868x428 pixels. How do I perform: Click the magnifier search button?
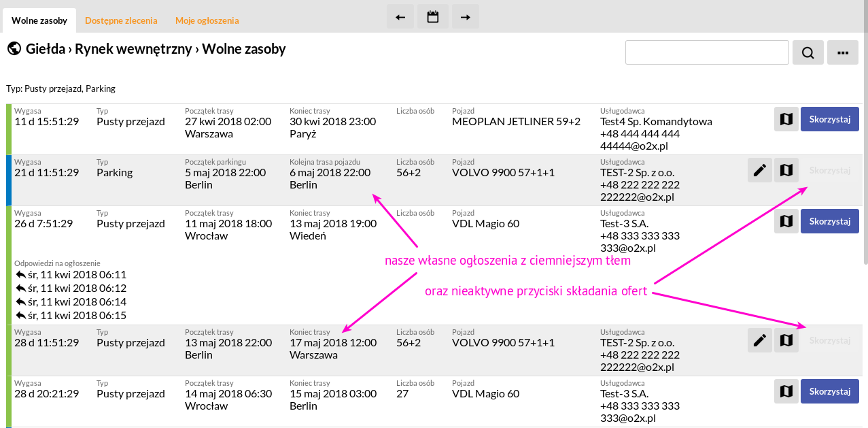pos(808,53)
